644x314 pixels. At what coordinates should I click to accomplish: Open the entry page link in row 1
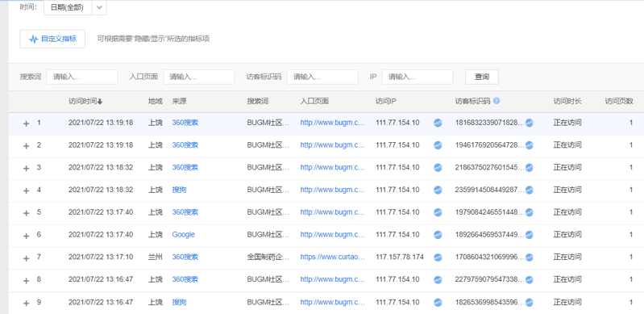[332, 123]
